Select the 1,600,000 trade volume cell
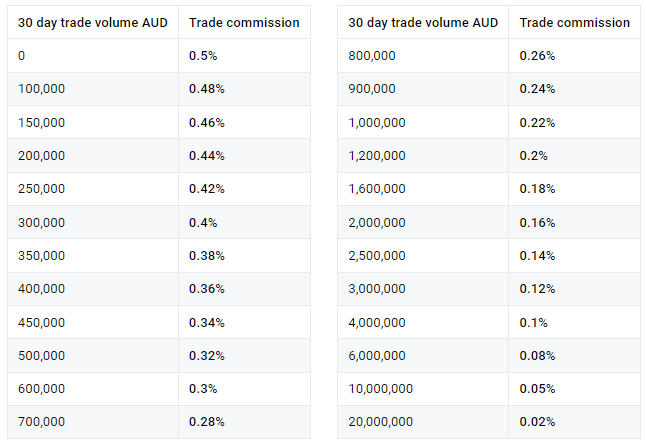 [x=377, y=189]
